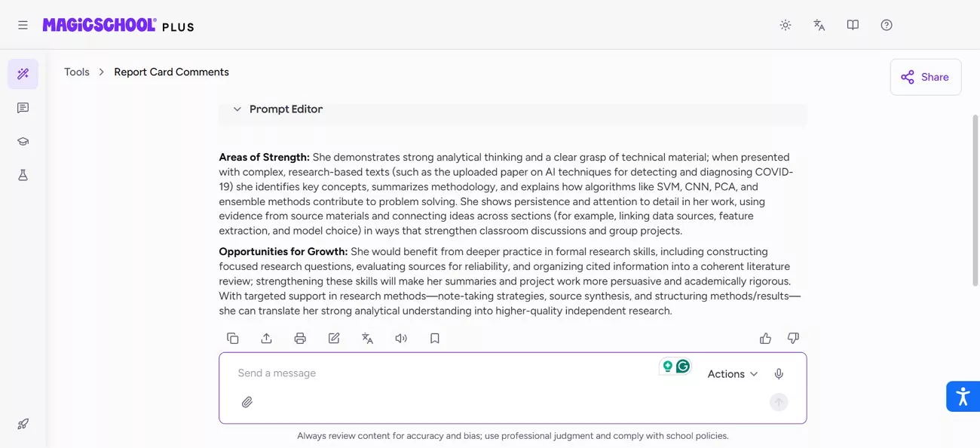980x448 pixels.
Task: Open the help question mark icon
Action: pyautogui.click(x=887, y=25)
